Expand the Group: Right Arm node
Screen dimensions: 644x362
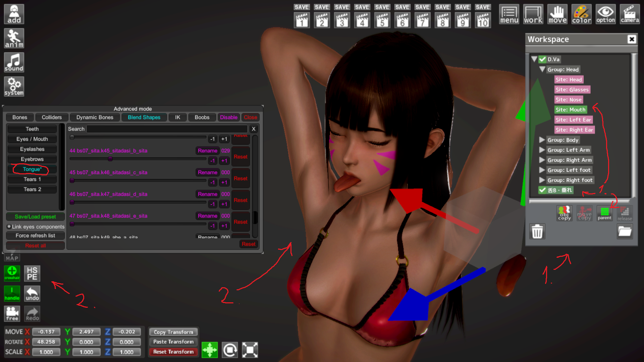click(x=542, y=160)
